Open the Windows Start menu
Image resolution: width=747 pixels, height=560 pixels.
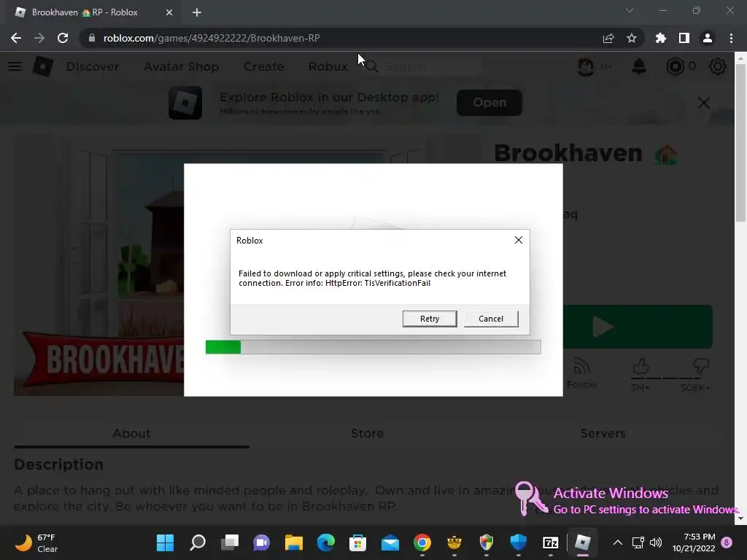click(166, 542)
